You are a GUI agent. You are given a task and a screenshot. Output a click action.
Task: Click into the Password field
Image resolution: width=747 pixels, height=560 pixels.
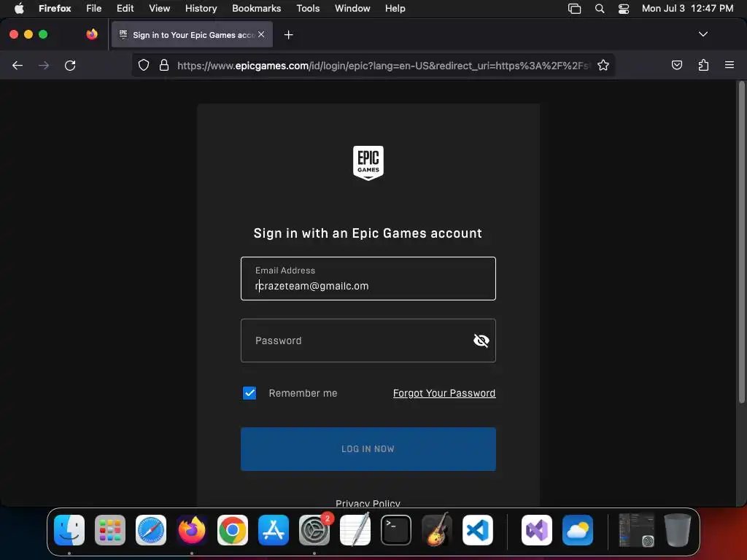tap(368, 341)
